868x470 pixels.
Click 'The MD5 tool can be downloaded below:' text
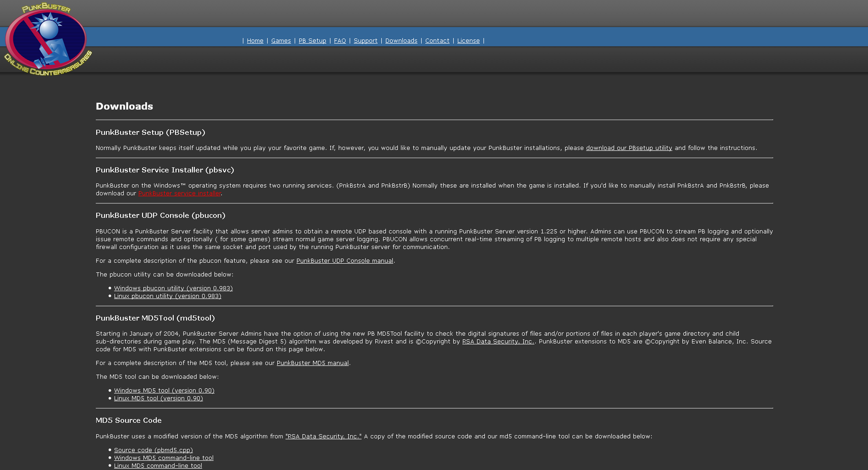coord(157,377)
